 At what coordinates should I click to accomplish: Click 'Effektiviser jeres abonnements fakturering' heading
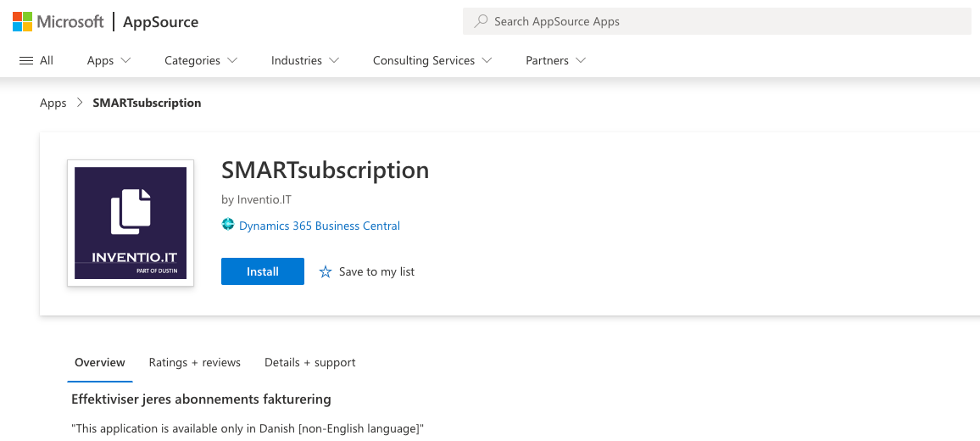[201, 399]
